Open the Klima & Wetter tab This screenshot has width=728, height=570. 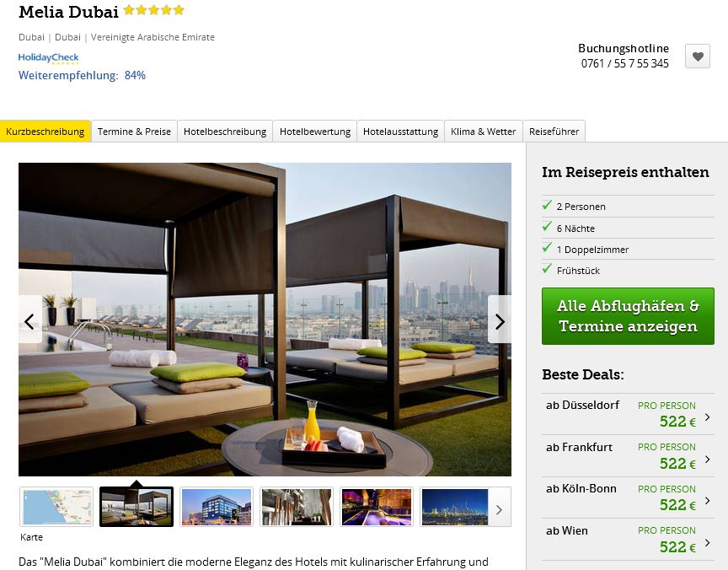484,132
